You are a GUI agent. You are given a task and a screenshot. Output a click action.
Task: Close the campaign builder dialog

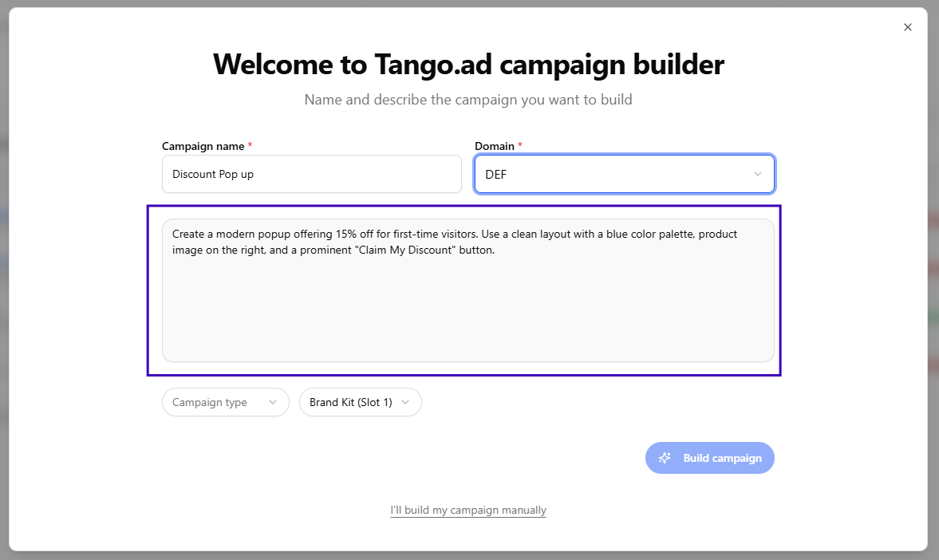tap(907, 27)
